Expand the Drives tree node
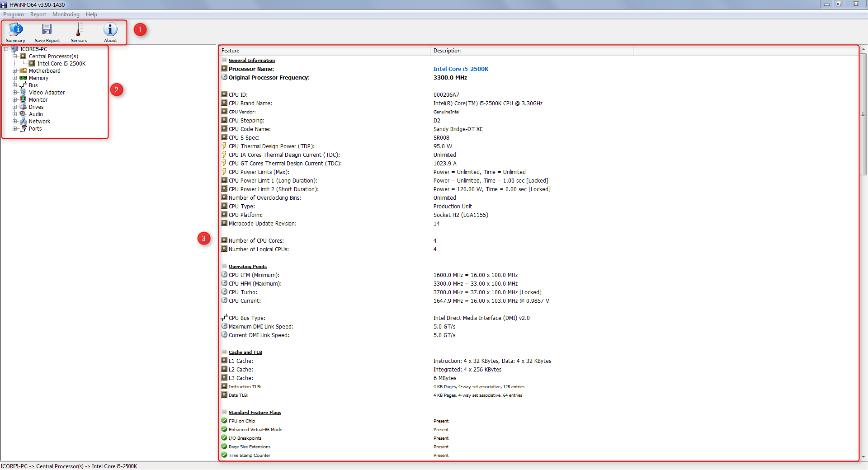Image resolution: width=868 pixels, height=470 pixels. coord(14,107)
